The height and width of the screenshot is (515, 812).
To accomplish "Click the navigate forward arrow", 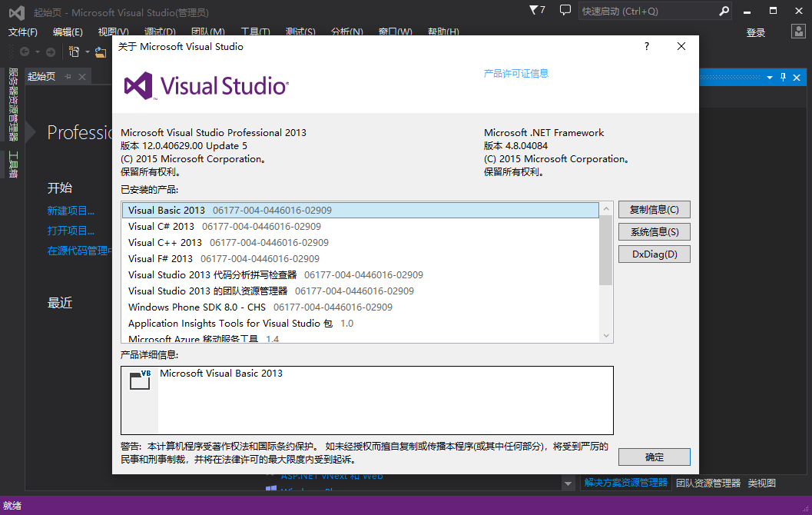I will [50, 51].
